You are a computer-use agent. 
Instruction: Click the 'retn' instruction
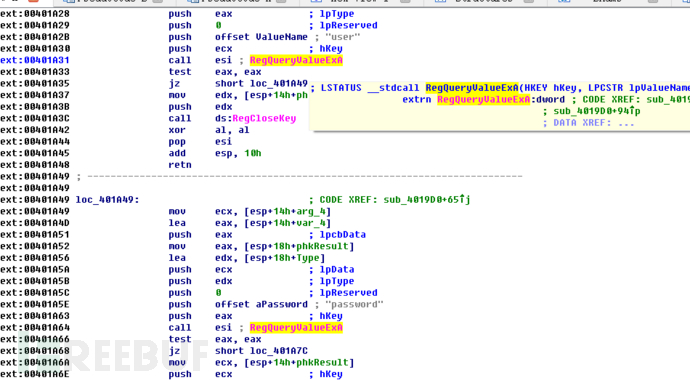point(180,165)
